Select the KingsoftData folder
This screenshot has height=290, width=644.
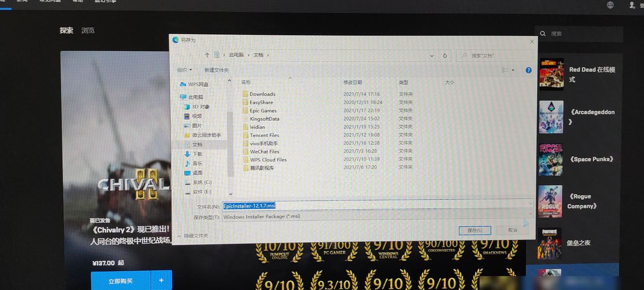[261, 119]
